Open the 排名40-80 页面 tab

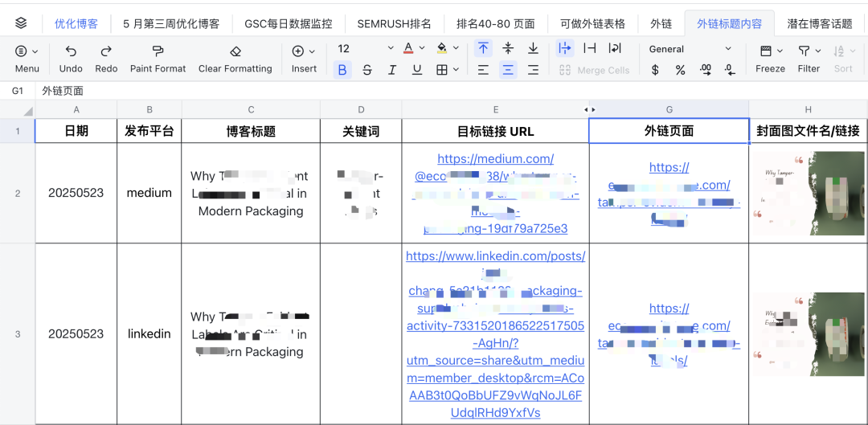click(496, 24)
